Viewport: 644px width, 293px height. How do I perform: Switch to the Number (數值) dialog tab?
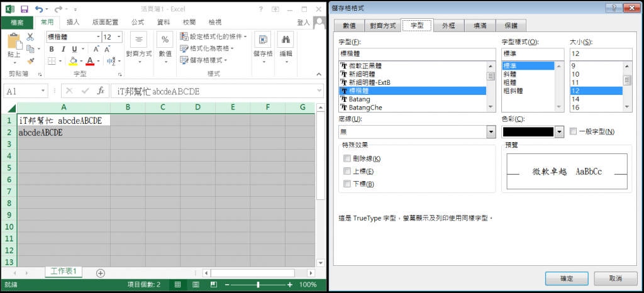(x=350, y=26)
